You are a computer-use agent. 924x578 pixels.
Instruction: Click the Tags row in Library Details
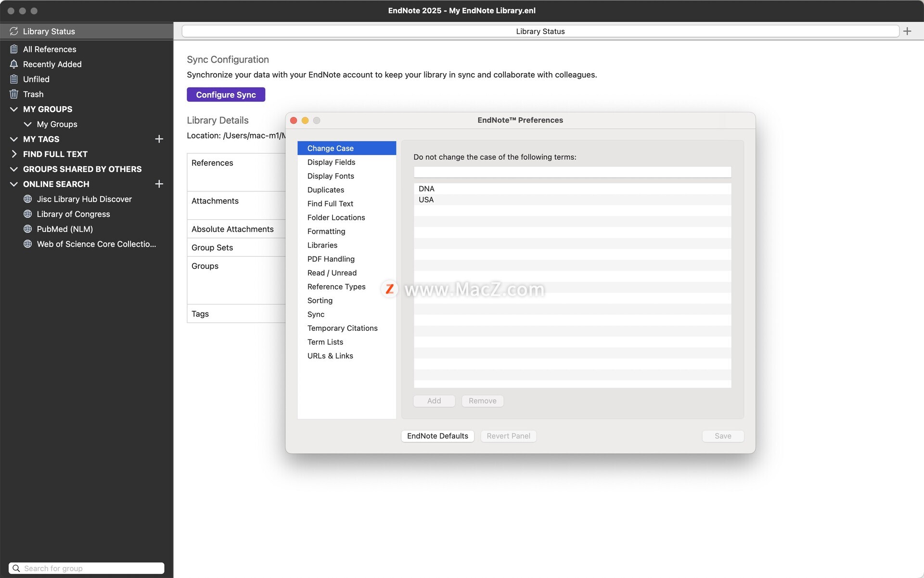236,314
